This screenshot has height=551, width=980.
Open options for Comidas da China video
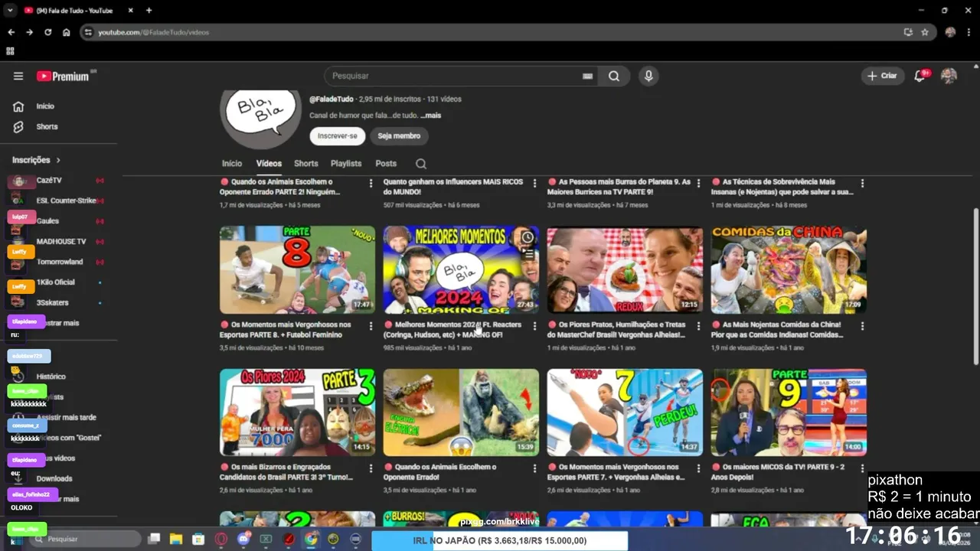click(x=862, y=326)
